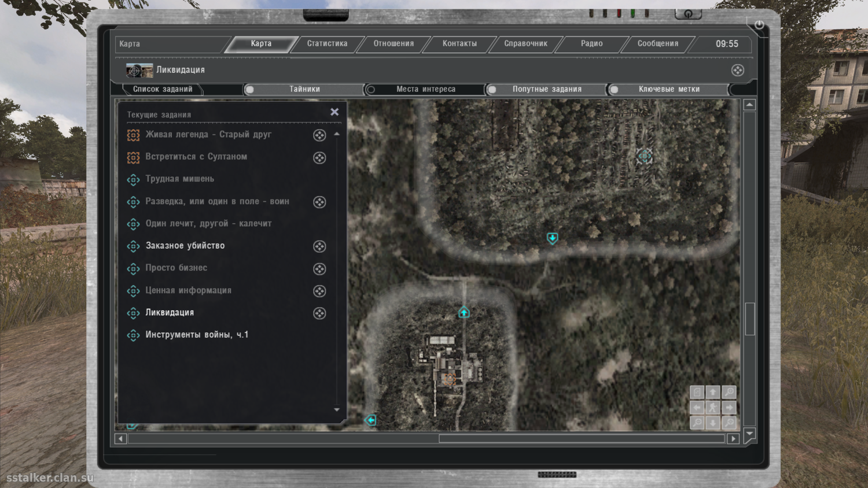Click the PDA power icon
The image size is (868, 488).
pyautogui.click(x=759, y=25)
